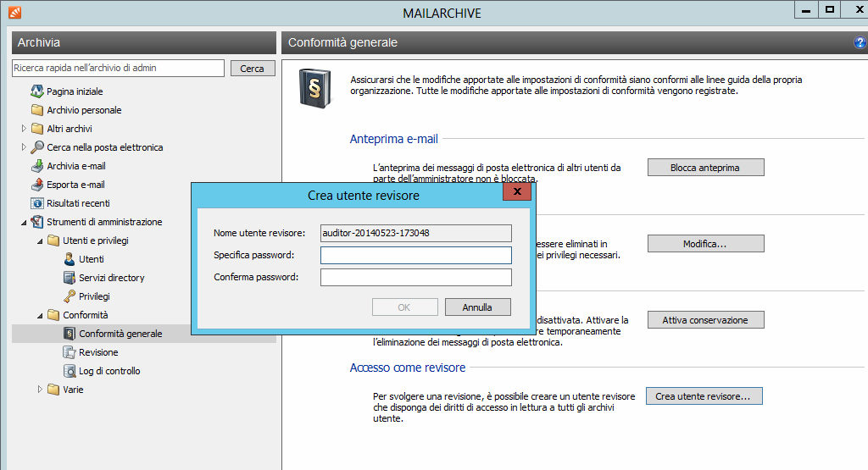Click the Conformità generale panel title

[342, 42]
